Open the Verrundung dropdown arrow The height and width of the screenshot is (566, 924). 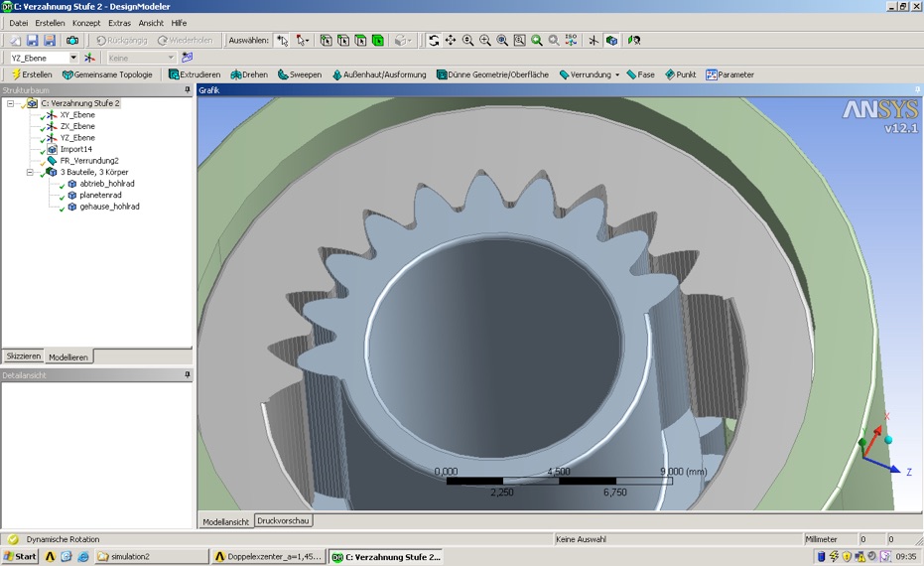click(617, 74)
